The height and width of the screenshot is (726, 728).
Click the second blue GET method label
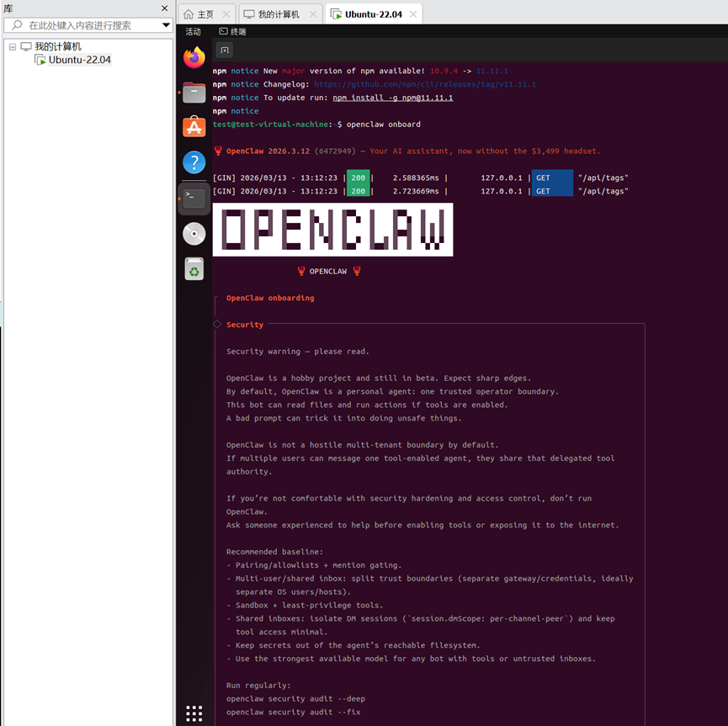pyautogui.click(x=552, y=191)
